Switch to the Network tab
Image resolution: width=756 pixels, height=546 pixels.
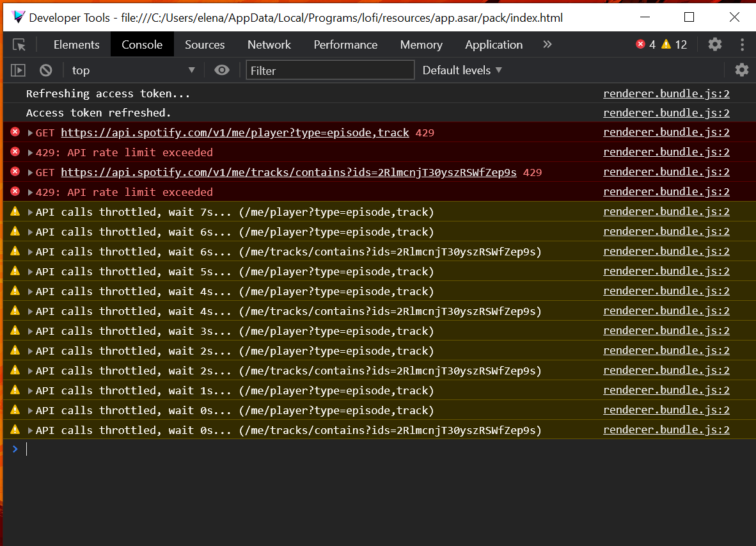(x=269, y=45)
